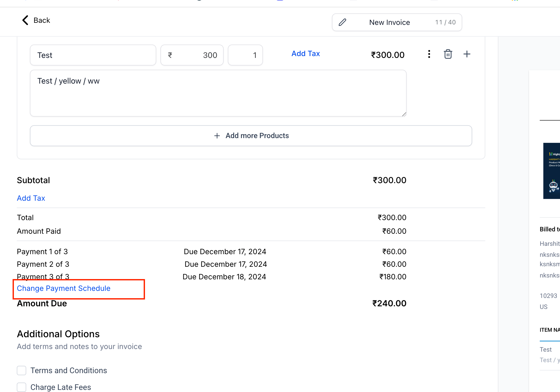560x392 pixels.
Task: Click the Test item name field
Action: click(x=93, y=55)
